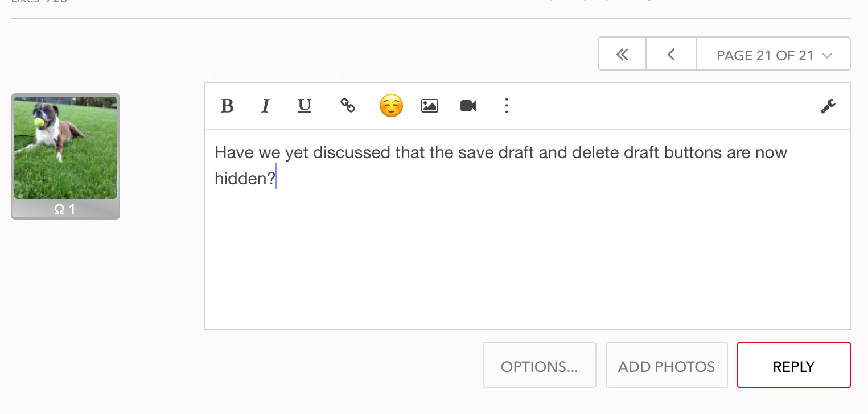
Task: Click the insert image icon
Action: (430, 106)
